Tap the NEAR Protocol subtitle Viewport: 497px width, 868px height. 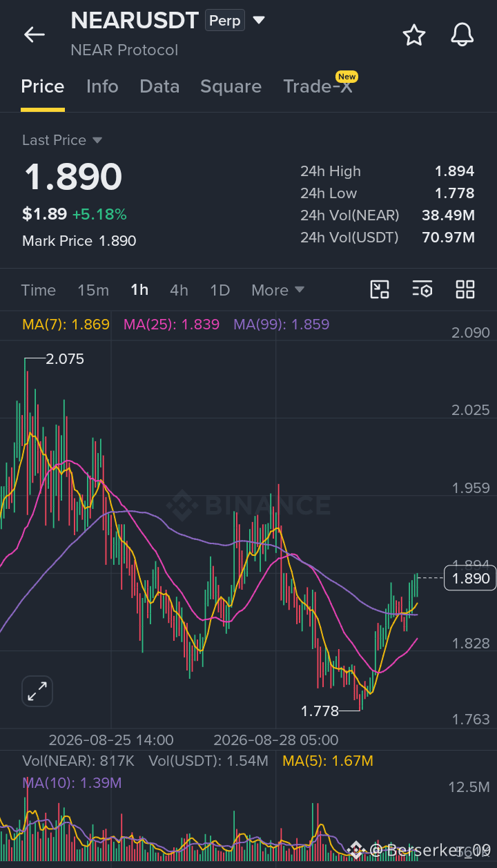tap(124, 50)
